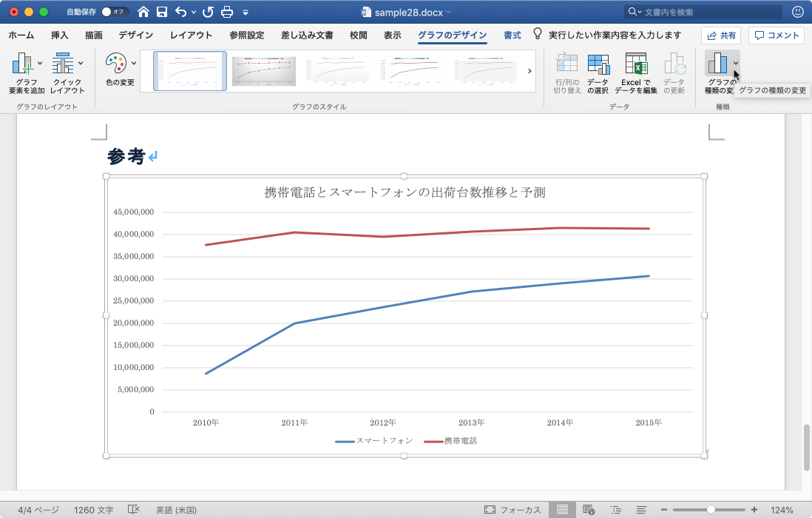This screenshot has width=812, height=518.
Task: Select the 携帯電話 legend entry
Action: tap(450, 441)
